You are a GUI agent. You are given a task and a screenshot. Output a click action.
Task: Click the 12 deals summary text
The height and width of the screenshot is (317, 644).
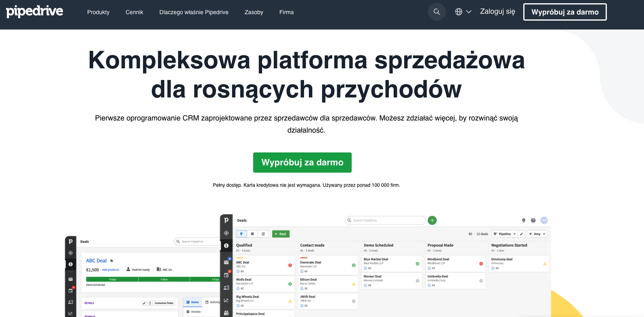(482, 234)
